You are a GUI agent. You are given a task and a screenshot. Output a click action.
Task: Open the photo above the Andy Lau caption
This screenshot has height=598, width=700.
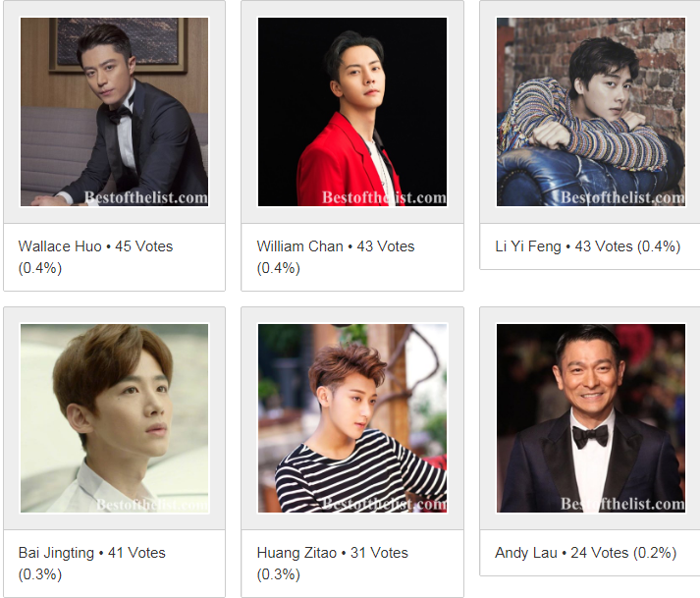click(x=591, y=418)
